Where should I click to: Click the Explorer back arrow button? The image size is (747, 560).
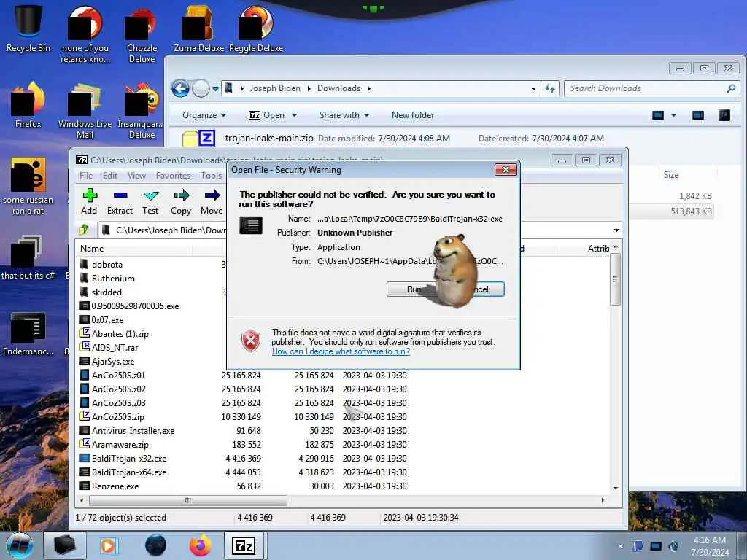pos(180,88)
